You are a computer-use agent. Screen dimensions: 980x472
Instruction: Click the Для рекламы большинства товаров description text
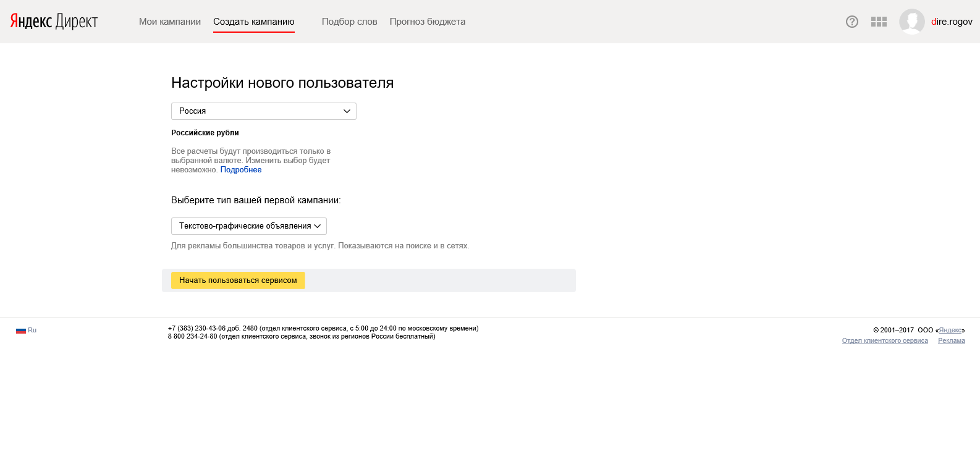tap(320, 246)
